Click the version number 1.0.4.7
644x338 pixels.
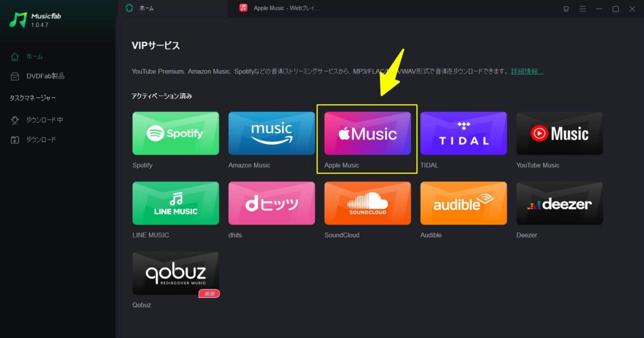pos(40,25)
